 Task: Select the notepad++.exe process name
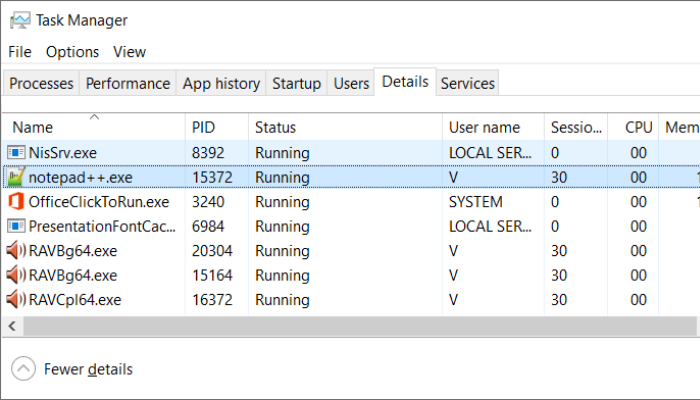click(80, 177)
